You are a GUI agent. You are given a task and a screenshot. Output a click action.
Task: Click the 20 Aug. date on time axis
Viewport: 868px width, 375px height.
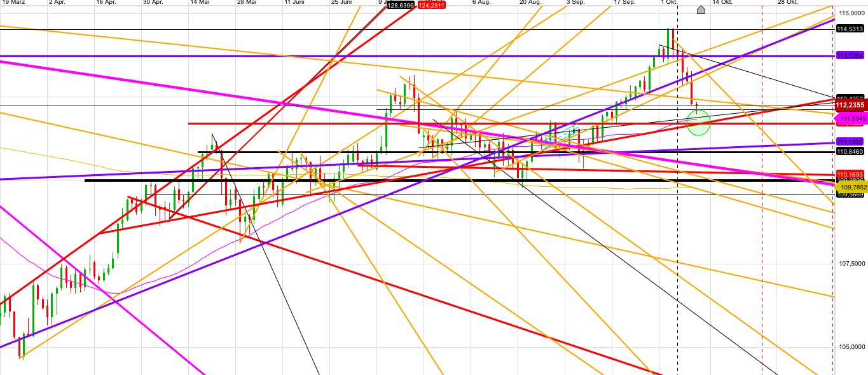tap(530, 3)
